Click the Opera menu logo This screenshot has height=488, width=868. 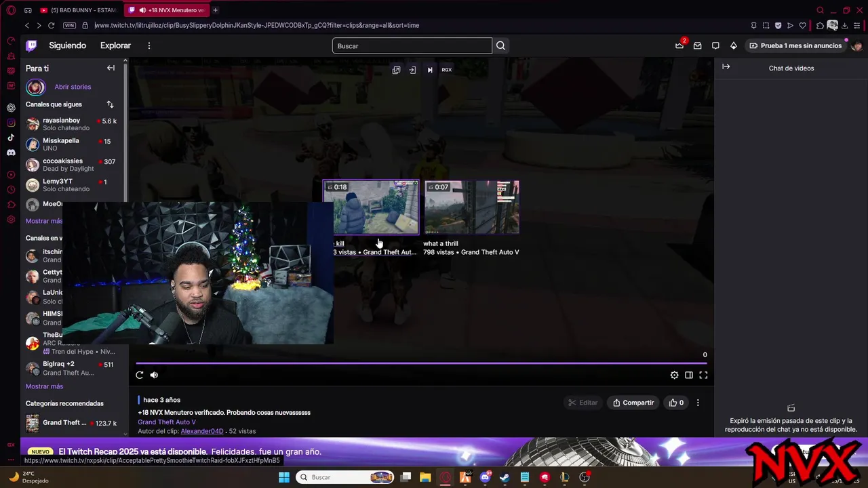point(11,10)
